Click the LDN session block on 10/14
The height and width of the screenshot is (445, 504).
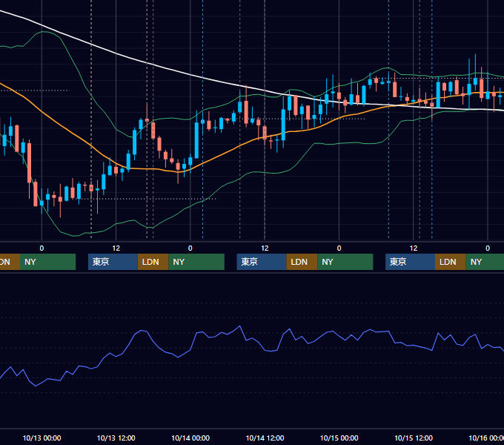click(302, 262)
